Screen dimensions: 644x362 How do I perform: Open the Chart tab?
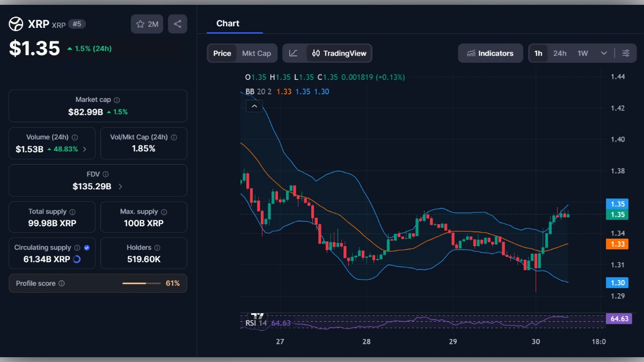point(228,24)
